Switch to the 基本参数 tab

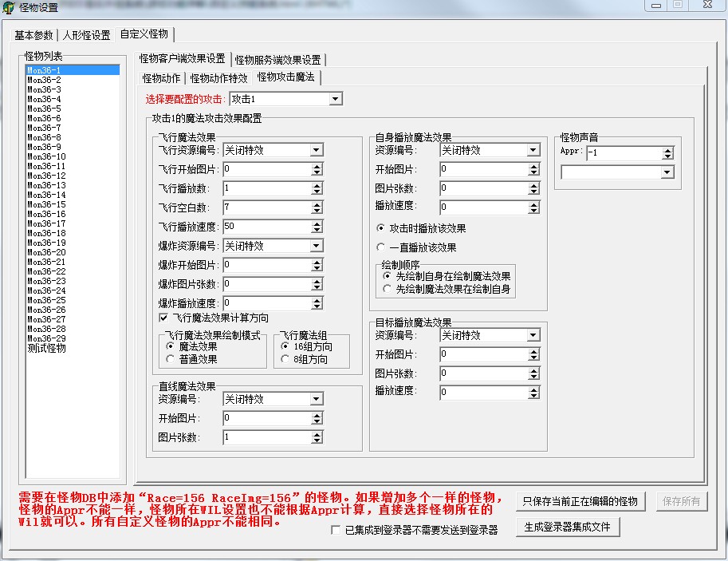(x=34, y=35)
